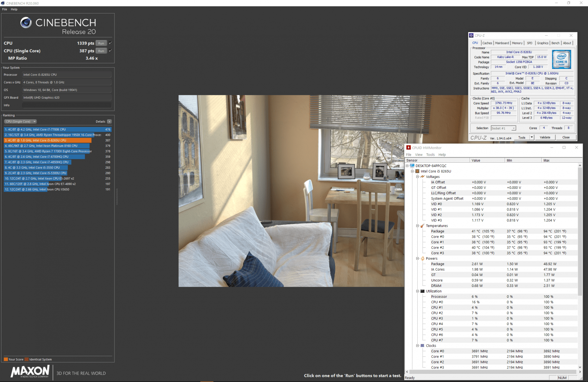The width and height of the screenshot is (588, 382).
Task: Collapse the Clocks section in HWMonitor
Action: coord(417,346)
